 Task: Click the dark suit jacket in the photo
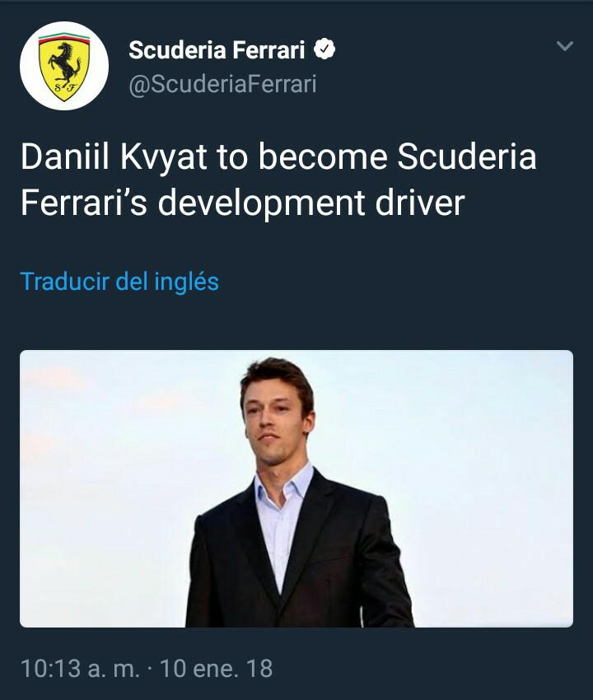tap(299, 553)
